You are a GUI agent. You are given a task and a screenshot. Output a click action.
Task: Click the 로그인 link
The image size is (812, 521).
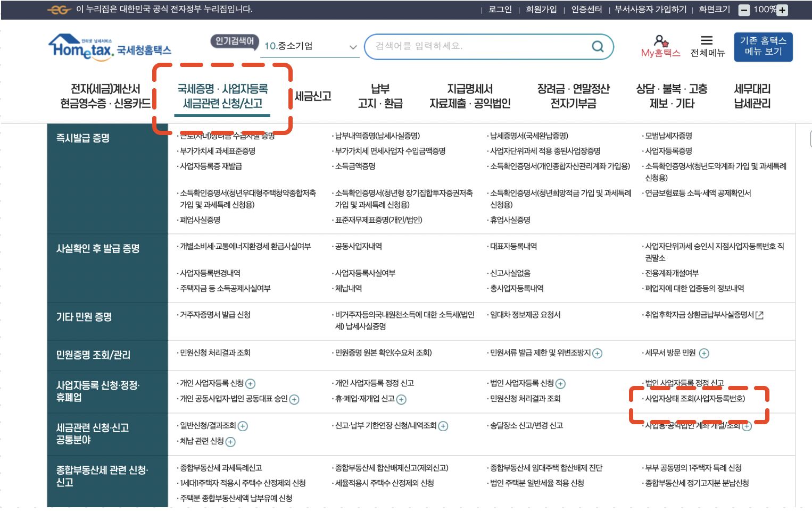pos(500,10)
